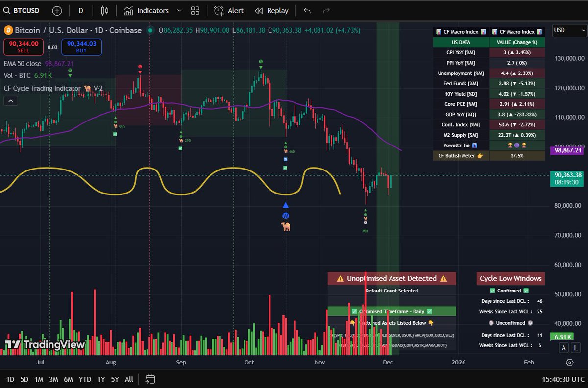Screen dimensions: 588x388
Task: Select the 1D date range
Action: [10, 379]
